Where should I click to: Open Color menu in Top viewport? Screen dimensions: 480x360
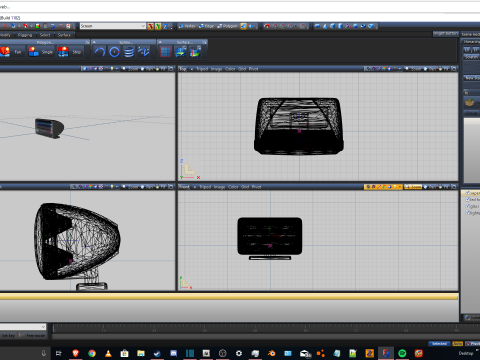[x=230, y=69]
